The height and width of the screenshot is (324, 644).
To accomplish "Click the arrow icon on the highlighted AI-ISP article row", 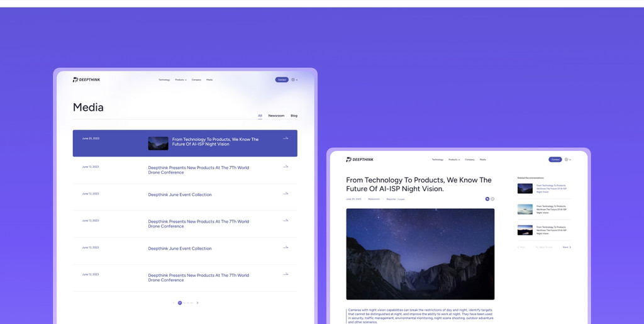I will pos(286,138).
